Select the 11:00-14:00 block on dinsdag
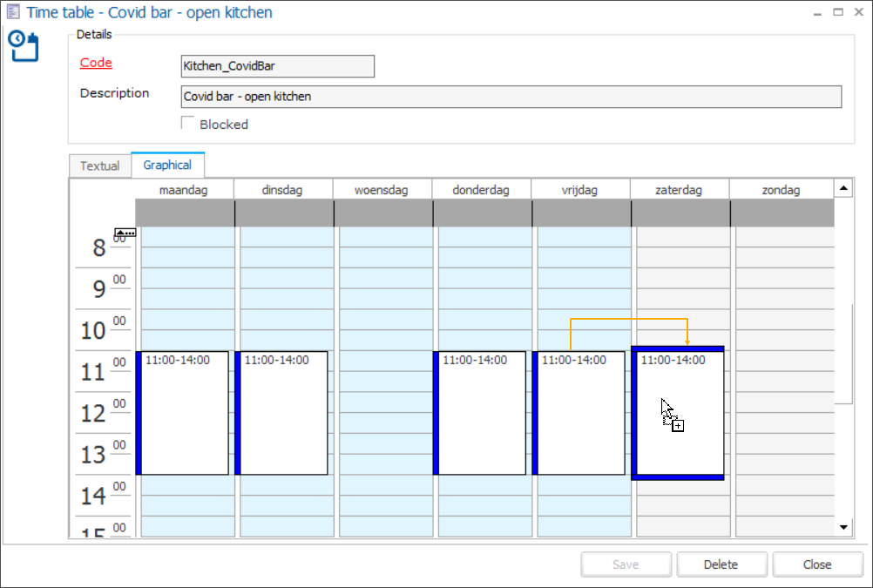Viewport: 873px width, 588px height. (x=283, y=413)
